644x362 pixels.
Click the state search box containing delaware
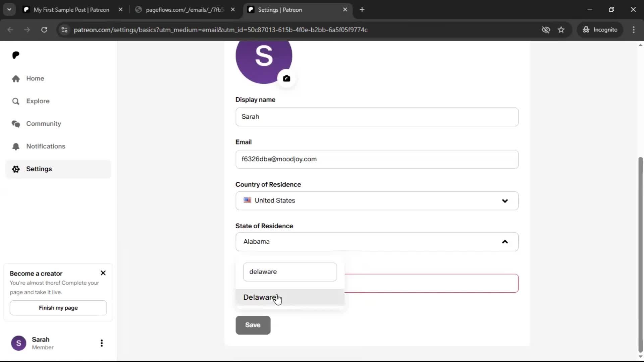pyautogui.click(x=290, y=272)
